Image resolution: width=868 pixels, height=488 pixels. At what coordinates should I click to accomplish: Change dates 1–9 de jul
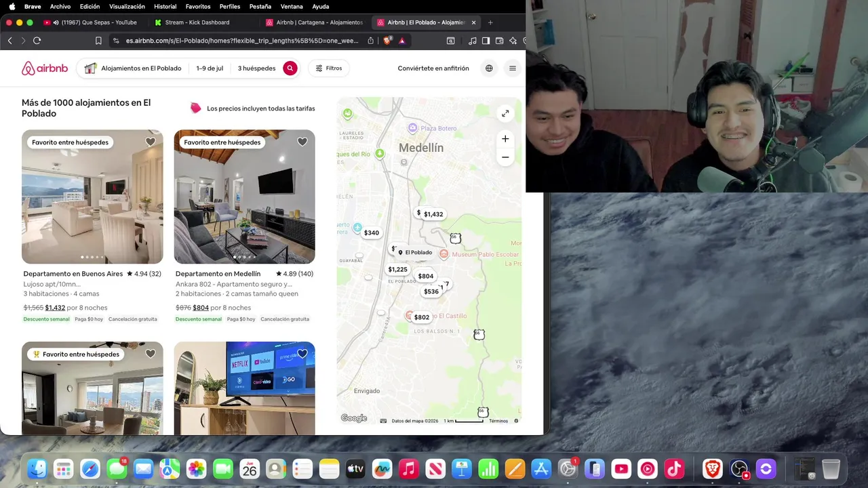[210, 68]
